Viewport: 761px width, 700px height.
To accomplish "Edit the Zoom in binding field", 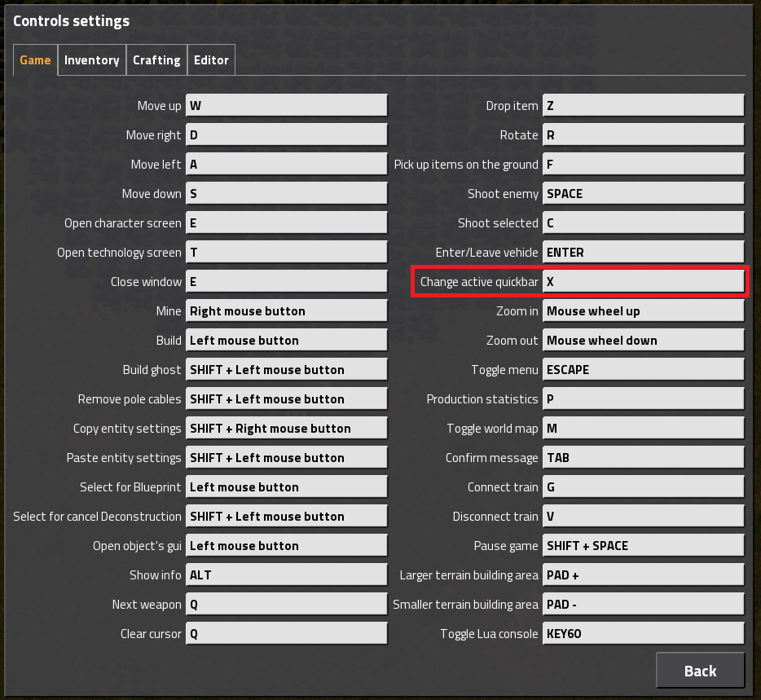I will (643, 310).
